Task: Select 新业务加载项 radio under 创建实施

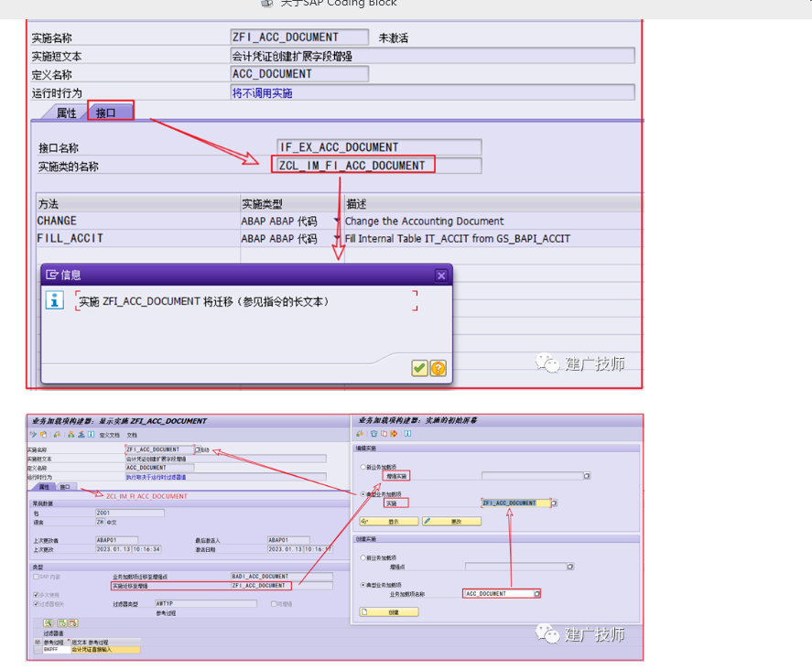Action: [363, 557]
